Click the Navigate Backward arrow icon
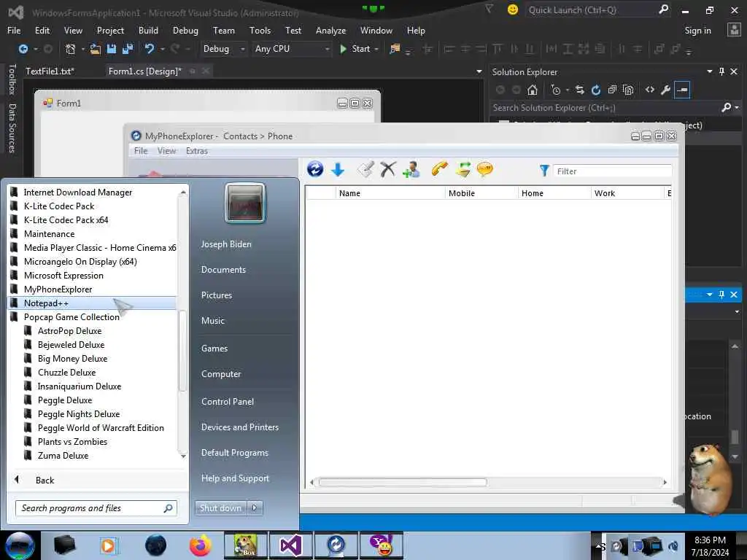Image resolution: width=747 pixels, height=560 pixels. [23, 49]
